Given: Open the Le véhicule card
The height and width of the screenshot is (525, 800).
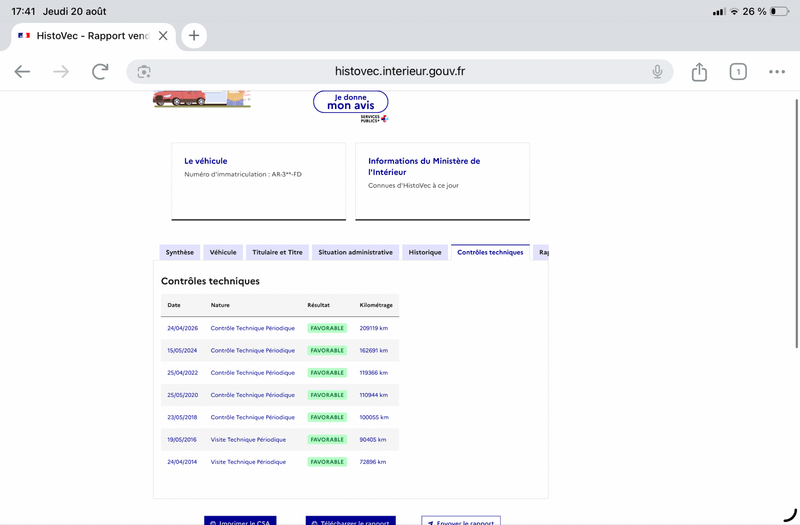Looking at the screenshot, I should pyautogui.click(x=259, y=182).
